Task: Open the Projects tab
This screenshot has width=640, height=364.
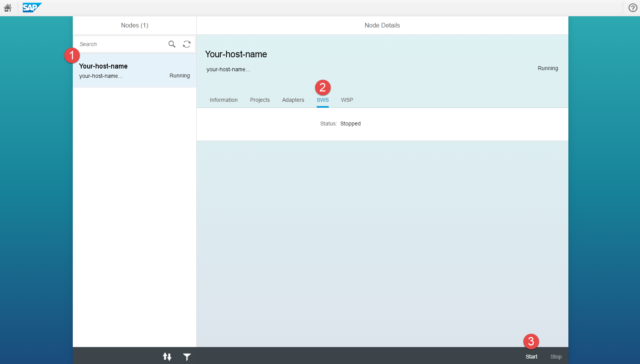Action: [260, 100]
